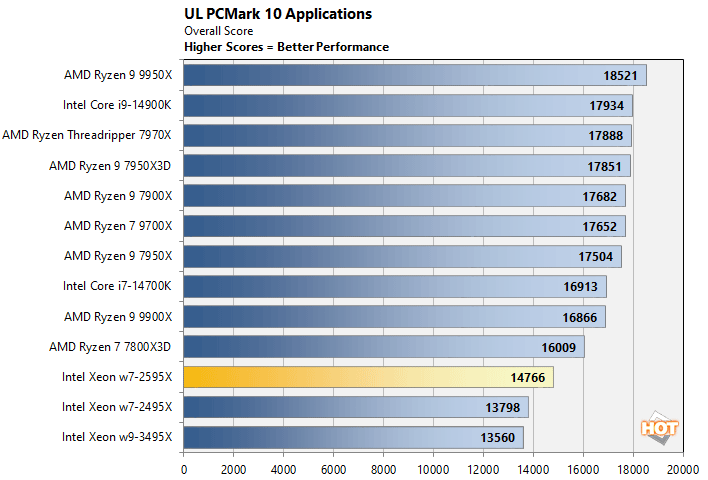
Task: Select the Intel Xeon w7-2595X label
Action: click(117, 377)
